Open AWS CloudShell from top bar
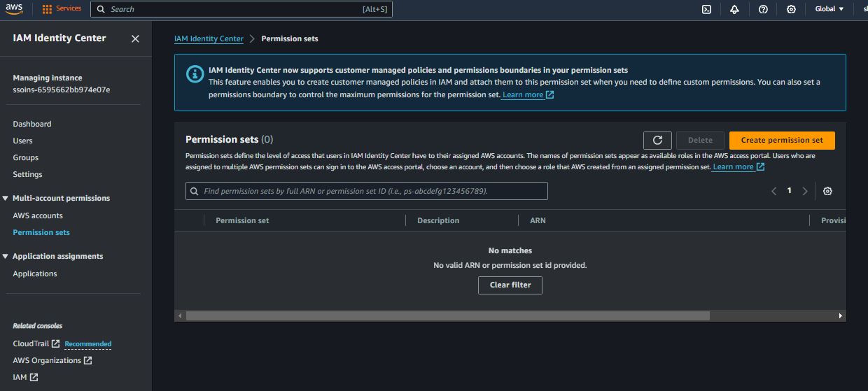Image resolution: width=868 pixels, height=391 pixels. [x=706, y=9]
